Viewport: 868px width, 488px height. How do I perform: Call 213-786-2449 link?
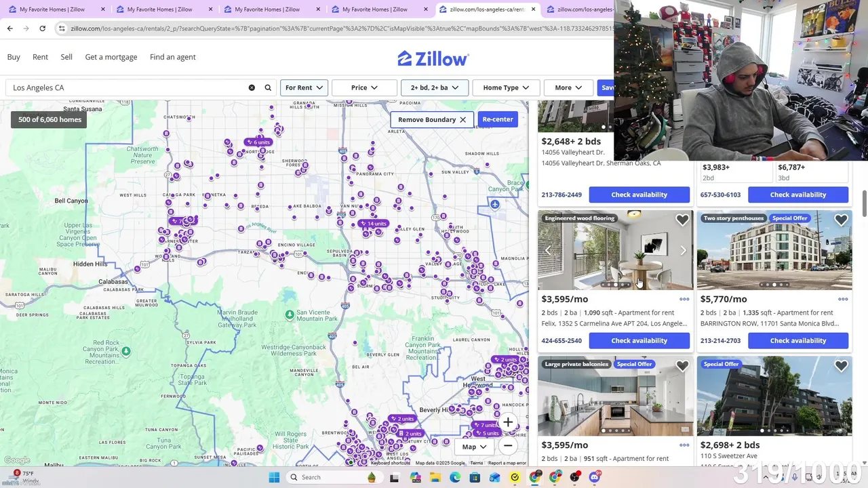(x=561, y=195)
